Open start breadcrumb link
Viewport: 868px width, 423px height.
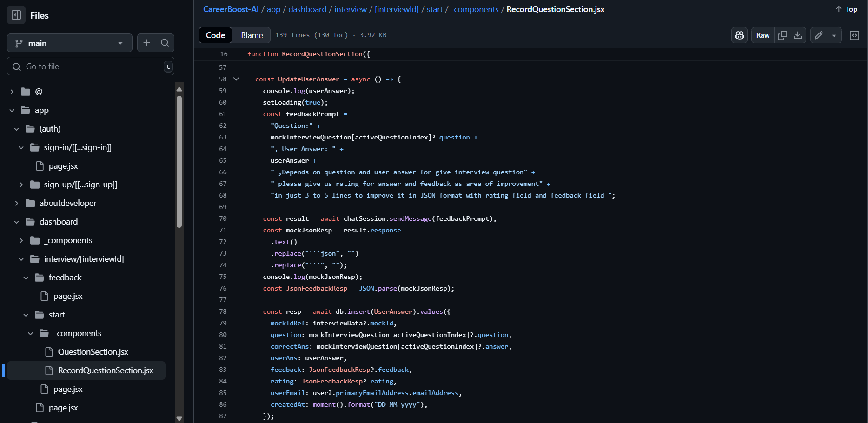tap(435, 9)
